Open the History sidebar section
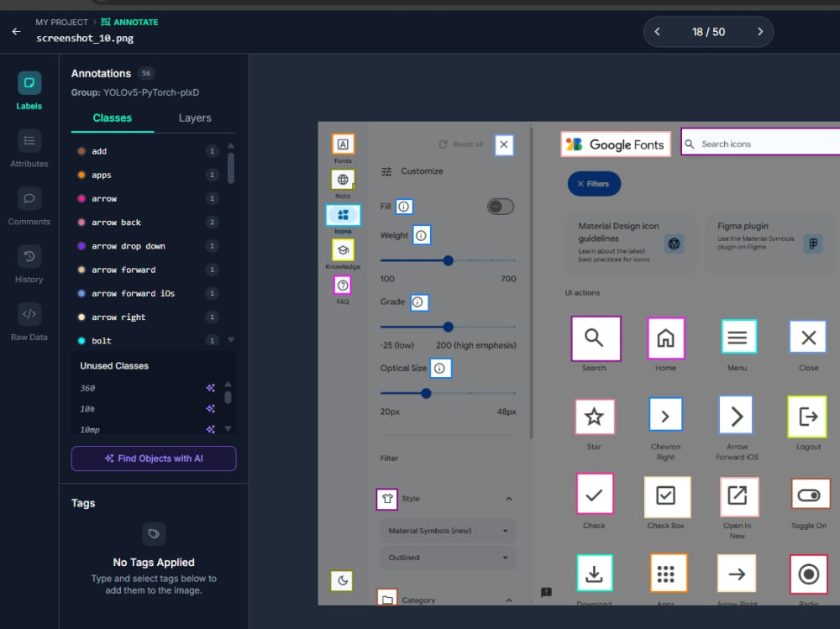Image resolution: width=840 pixels, height=629 pixels. (29, 265)
